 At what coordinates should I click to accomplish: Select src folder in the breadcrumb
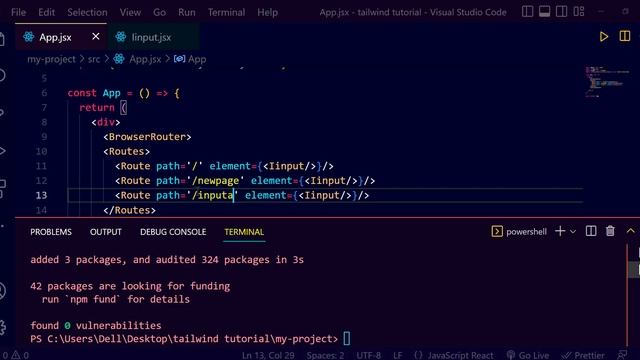coord(94,59)
